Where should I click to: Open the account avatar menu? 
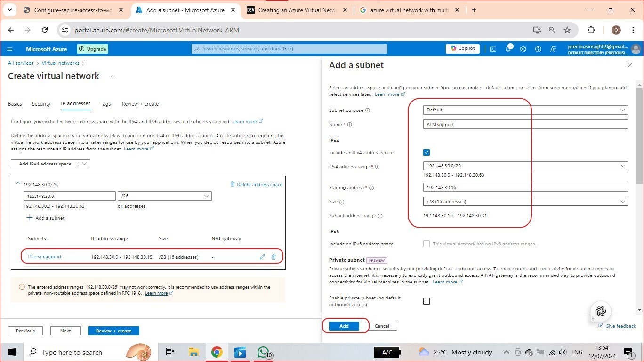[x=636, y=49]
